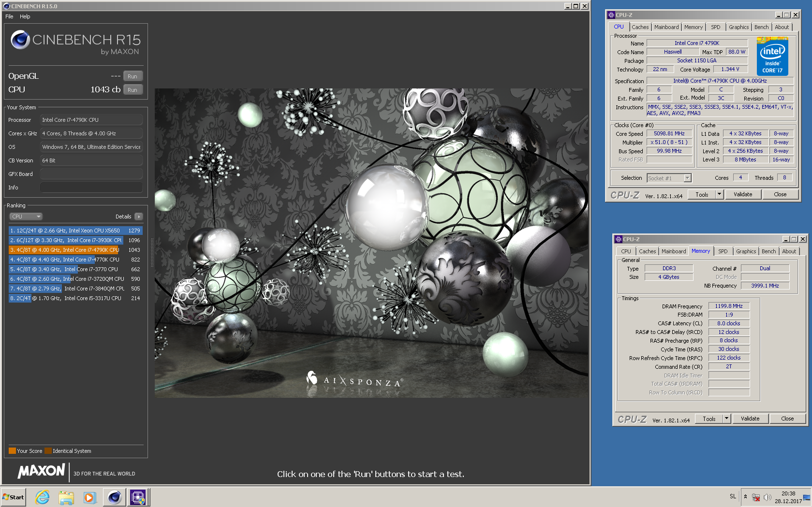Click the GFX Board field
812x507 pixels.
91,174
